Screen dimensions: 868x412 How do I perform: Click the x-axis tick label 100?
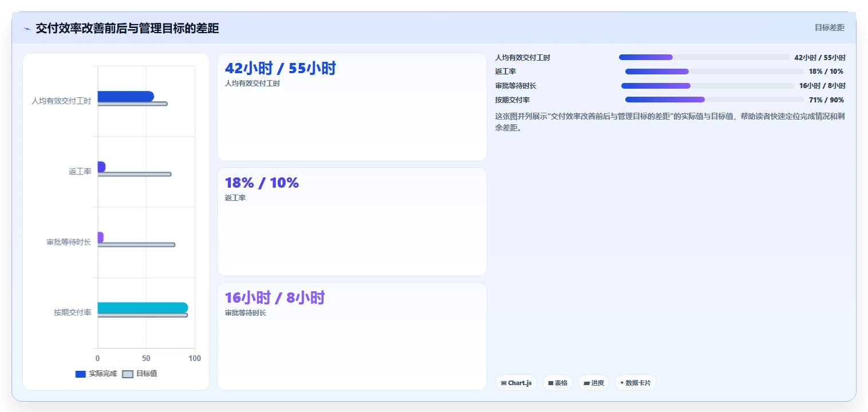195,358
